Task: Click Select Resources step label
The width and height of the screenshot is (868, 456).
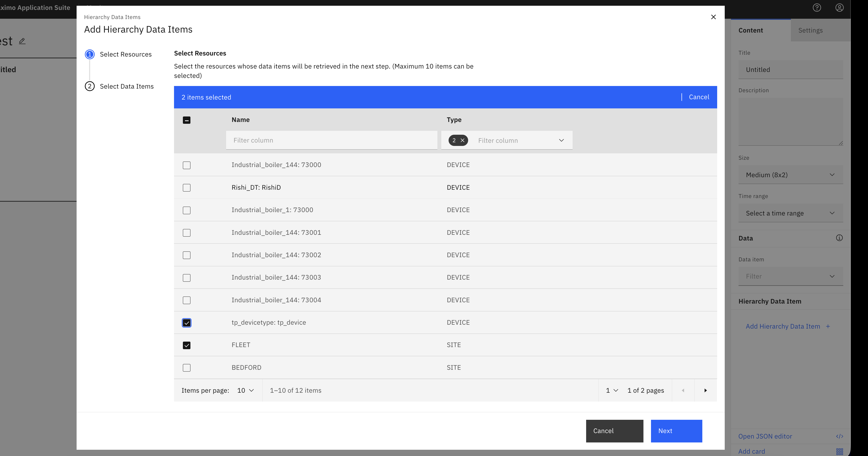Action: pos(126,54)
